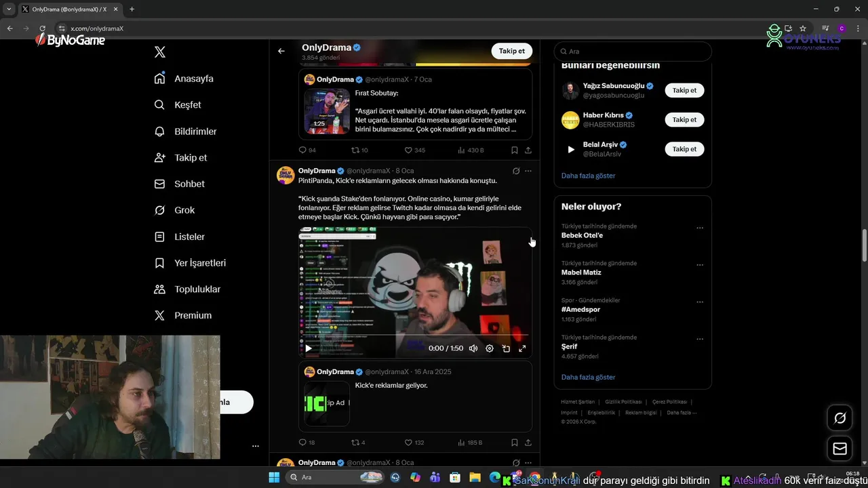The width and height of the screenshot is (868, 488).
Task: Follow Belal Arşiv
Action: [684, 149]
